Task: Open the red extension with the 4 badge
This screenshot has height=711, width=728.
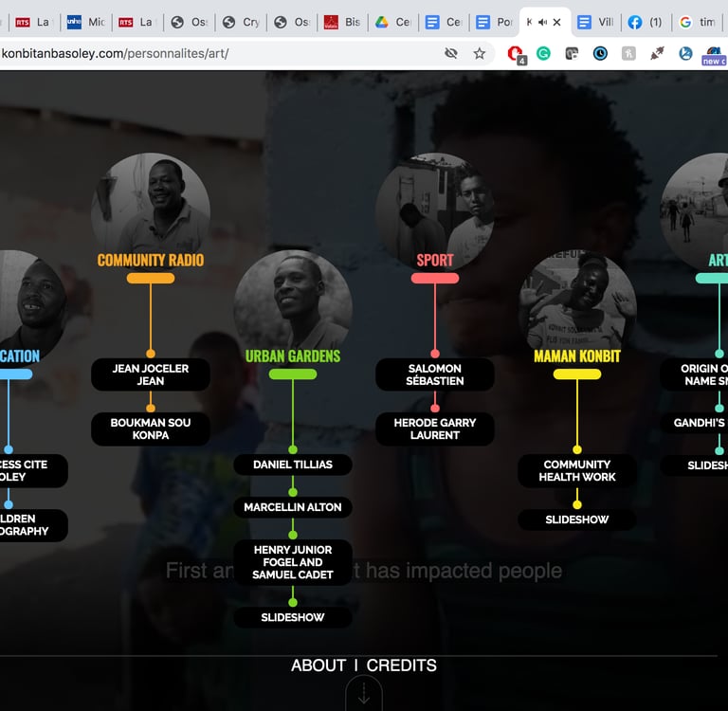Action: pyautogui.click(x=516, y=54)
